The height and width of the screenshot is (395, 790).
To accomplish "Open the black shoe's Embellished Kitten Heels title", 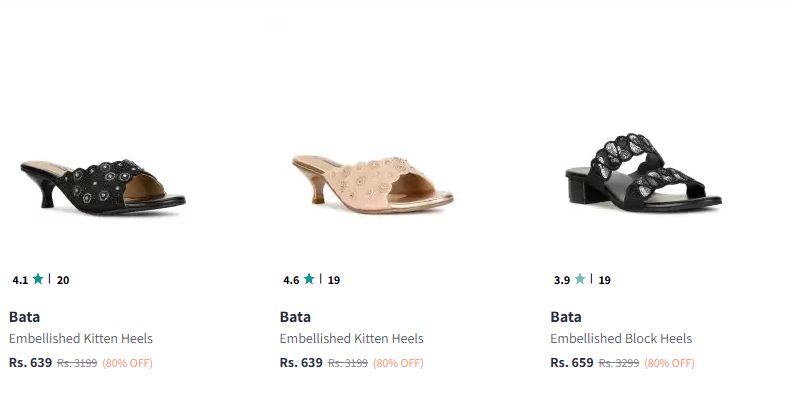I will coord(81,339).
